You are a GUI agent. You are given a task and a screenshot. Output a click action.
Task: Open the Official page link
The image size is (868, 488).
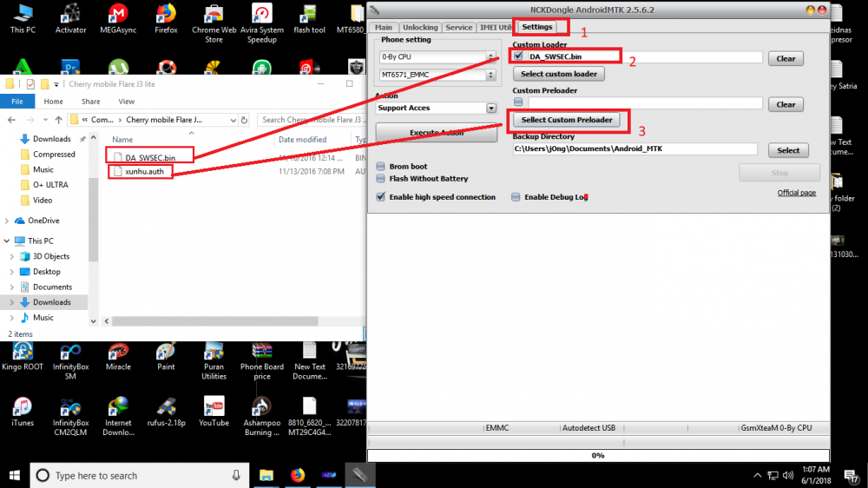pyautogui.click(x=797, y=193)
